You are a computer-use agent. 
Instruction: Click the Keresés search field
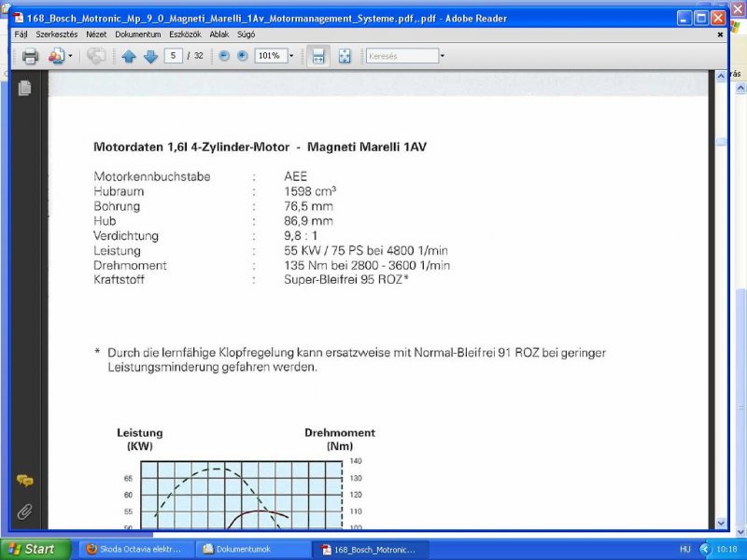point(402,56)
